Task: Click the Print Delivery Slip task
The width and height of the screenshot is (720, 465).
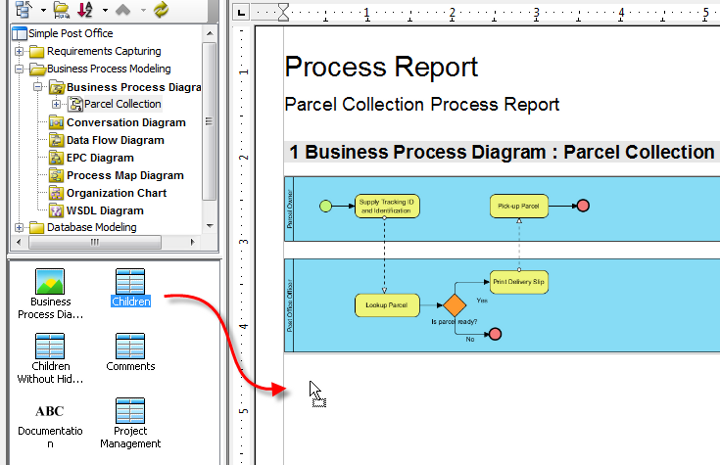Action: [x=519, y=282]
